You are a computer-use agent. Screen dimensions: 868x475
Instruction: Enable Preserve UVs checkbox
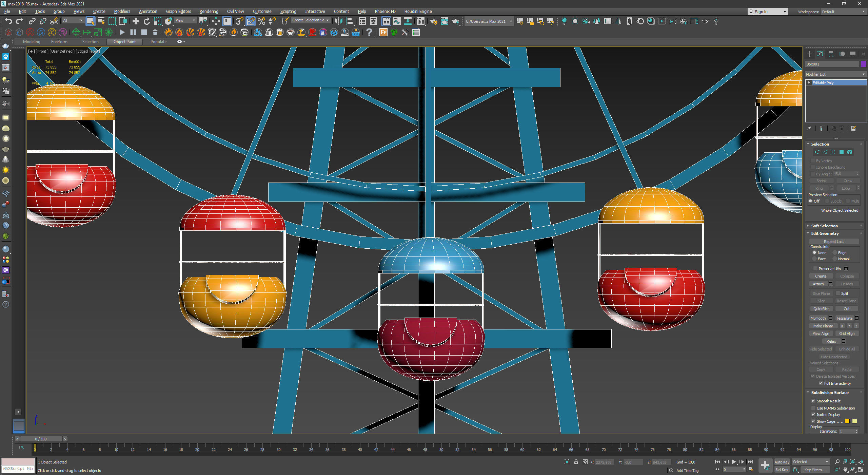[815, 268]
